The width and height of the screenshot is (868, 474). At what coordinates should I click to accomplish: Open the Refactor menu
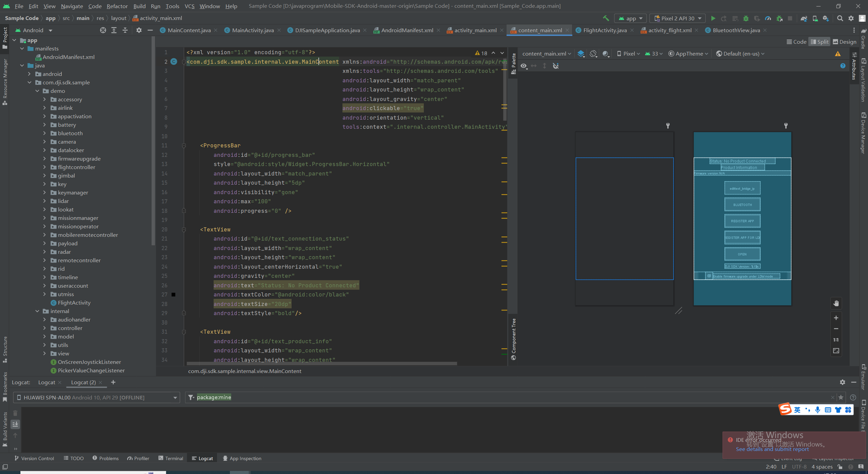point(117,6)
